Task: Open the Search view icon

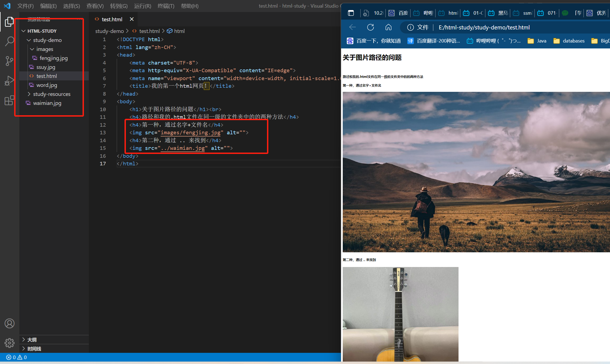Action: click(9, 41)
